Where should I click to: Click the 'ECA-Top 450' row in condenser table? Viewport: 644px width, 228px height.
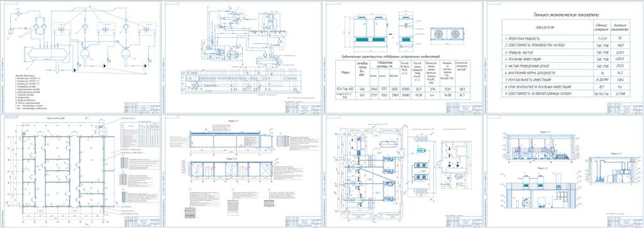[x=403, y=89]
